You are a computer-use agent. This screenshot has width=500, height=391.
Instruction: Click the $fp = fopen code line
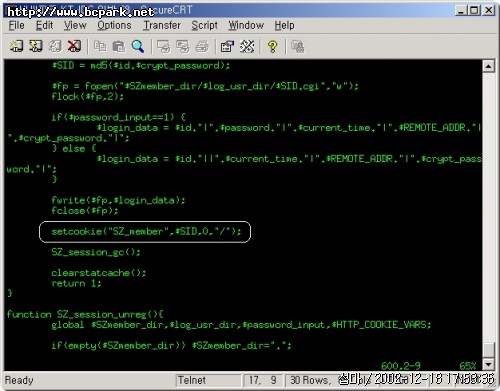point(205,86)
